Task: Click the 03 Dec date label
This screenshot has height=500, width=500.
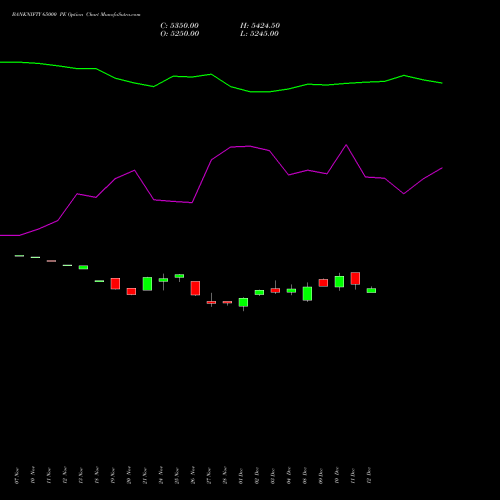Action: tap(273, 476)
